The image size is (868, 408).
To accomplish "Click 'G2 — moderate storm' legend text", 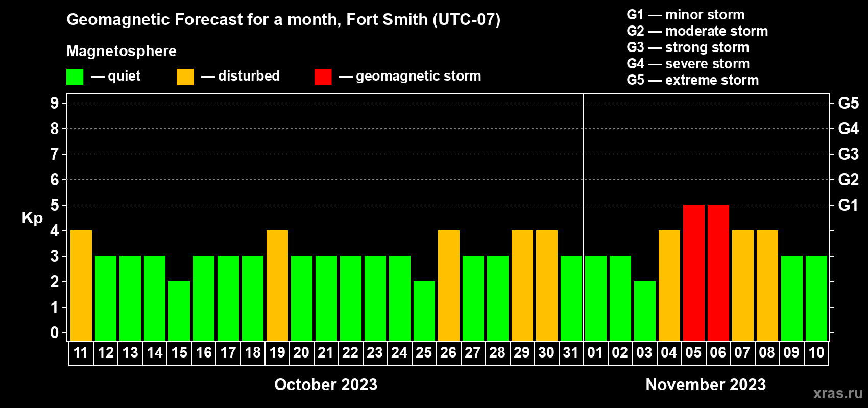I will coord(697,31).
